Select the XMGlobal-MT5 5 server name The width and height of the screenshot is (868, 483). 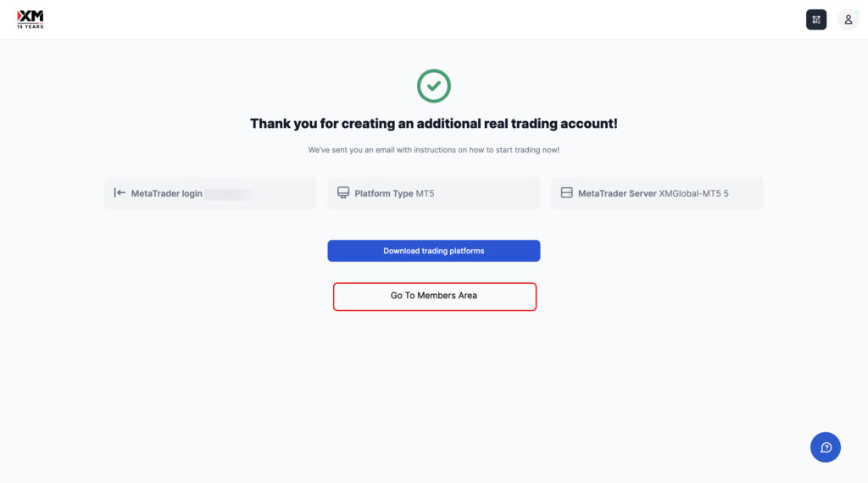coord(693,194)
